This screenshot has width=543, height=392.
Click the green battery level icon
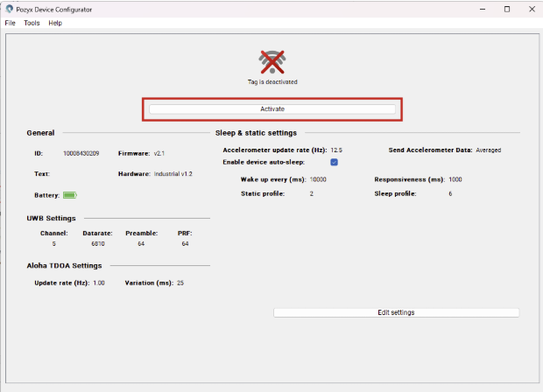pyautogui.click(x=69, y=195)
